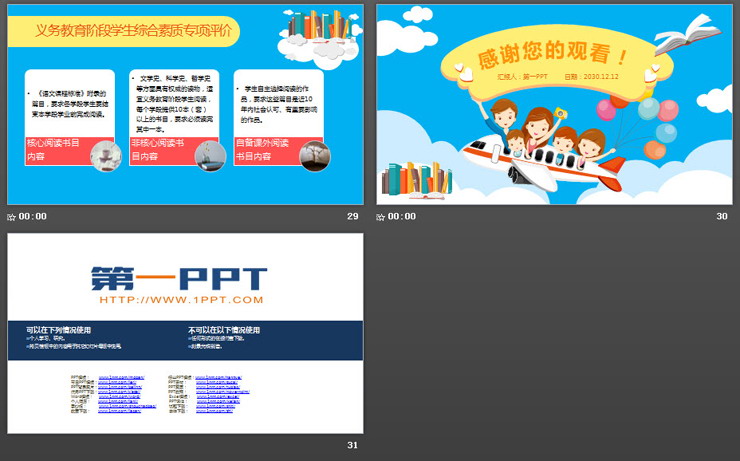Click the 义务教育阶段学生综合素质专项评价 heading on slide 29
Screen dimensions: 740x461
pyautogui.click(x=134, y=31)
